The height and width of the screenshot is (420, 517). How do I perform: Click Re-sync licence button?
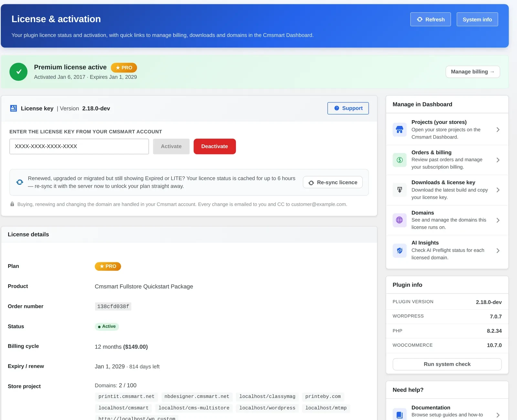pos(333,182)
